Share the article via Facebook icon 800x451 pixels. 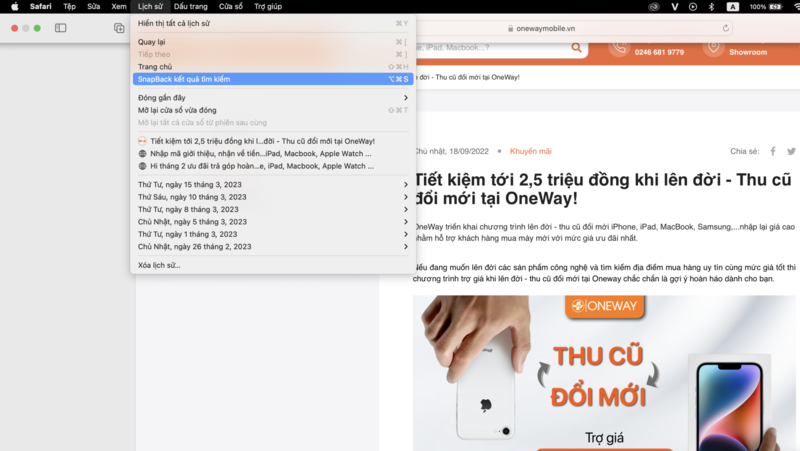coord(773,151)
